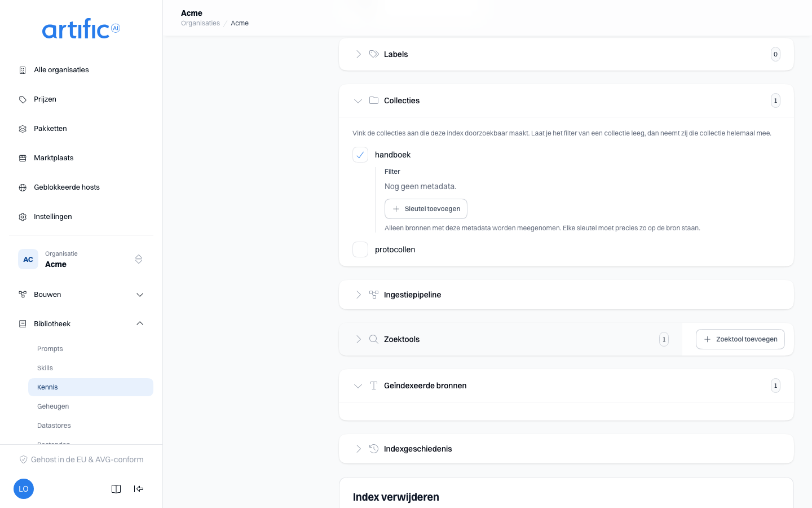Screen dimensions: 812x508
Task: Click the Ingestiepipeline workflow icon
Action: click(x=374, y=295)
